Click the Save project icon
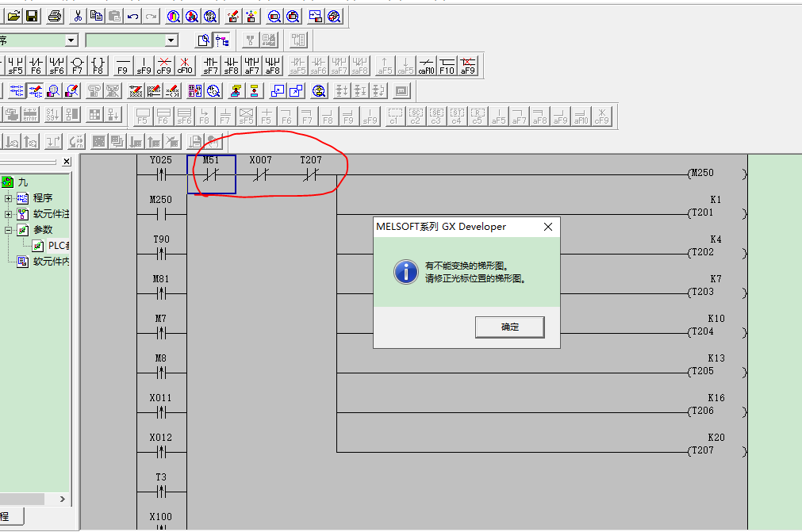Image resolution: width=802 pixels, height=532 pixels. (x=32, y=16)
